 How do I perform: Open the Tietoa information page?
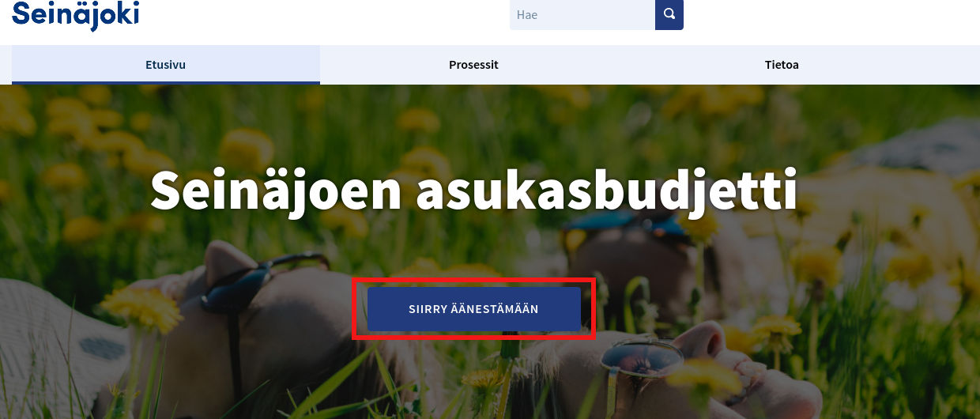782,65
